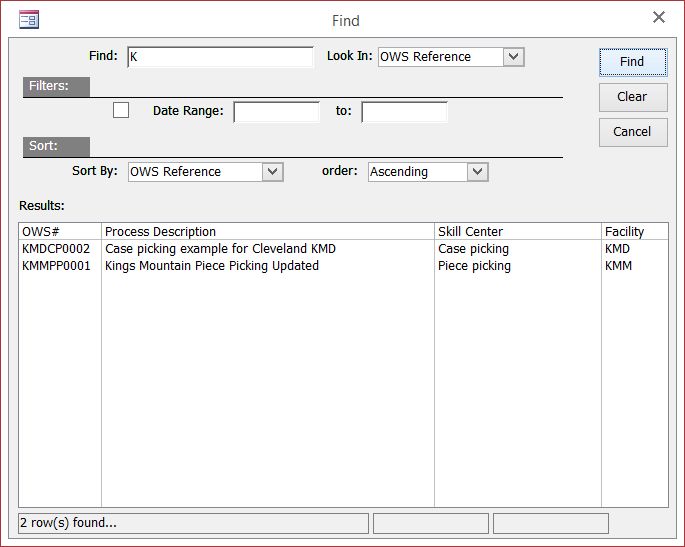This screenshot has width=685, height=547.
Task: Click the form icon in title bar
Action: pos(29,20)
